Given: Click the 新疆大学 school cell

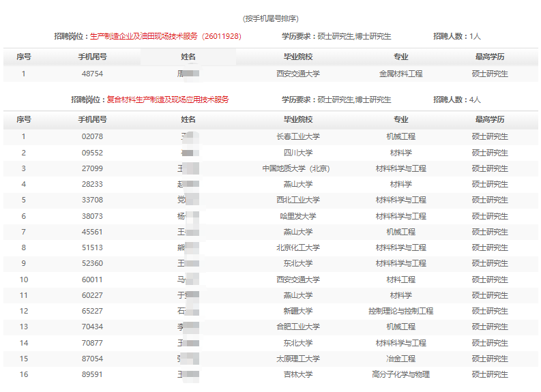Looking at the screenshot, I should tap(297, 311).
